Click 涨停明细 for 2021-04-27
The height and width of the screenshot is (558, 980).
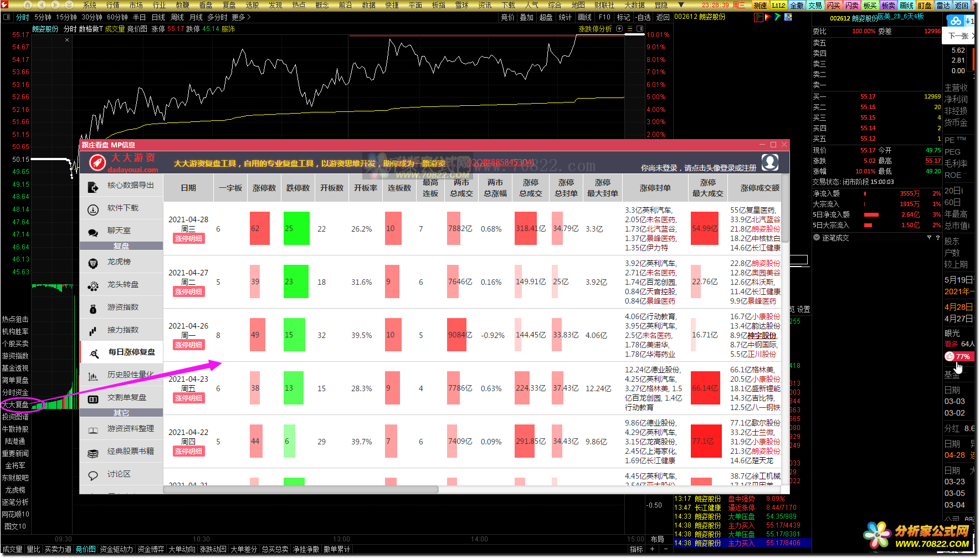point(189,292)
